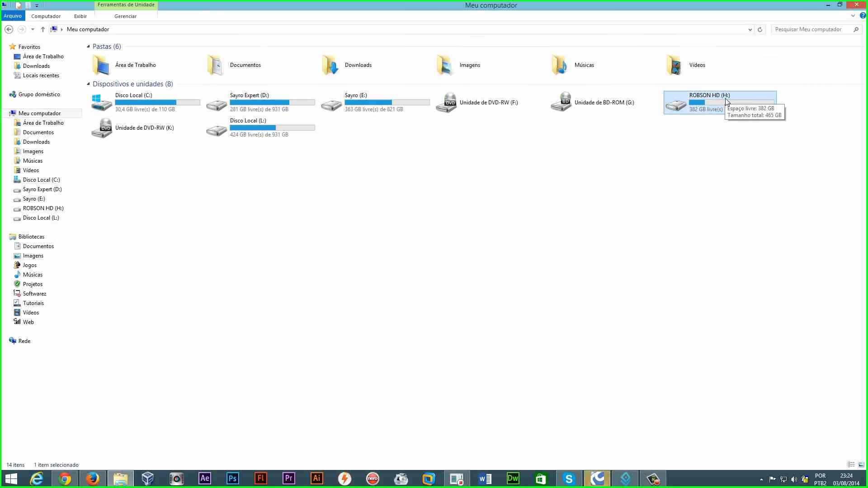Collapse the Pastas (6) group
Screen dimensions: 868x488
tap(88, 47)
